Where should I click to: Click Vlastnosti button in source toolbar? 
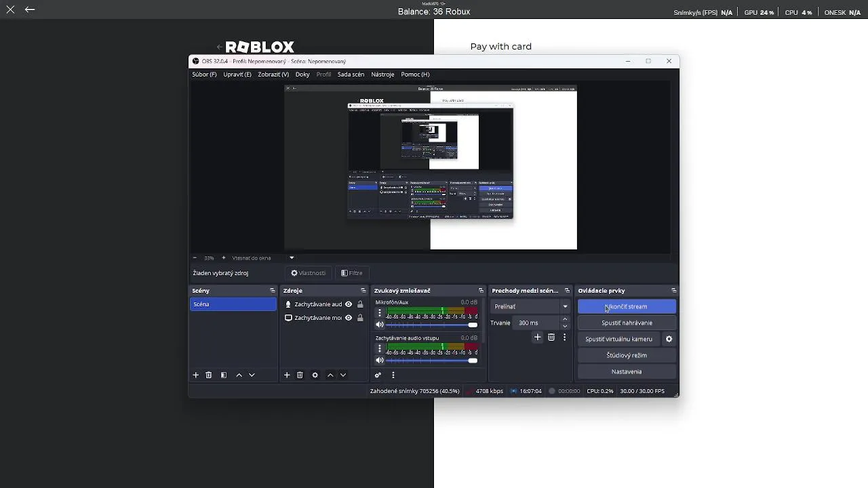pos(309,273)
